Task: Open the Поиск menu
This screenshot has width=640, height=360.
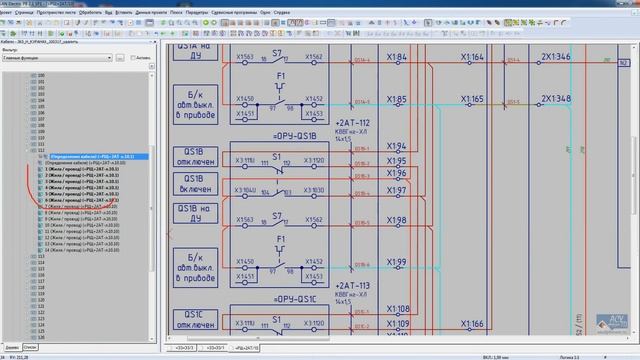Action: click(x=176, y=13)
